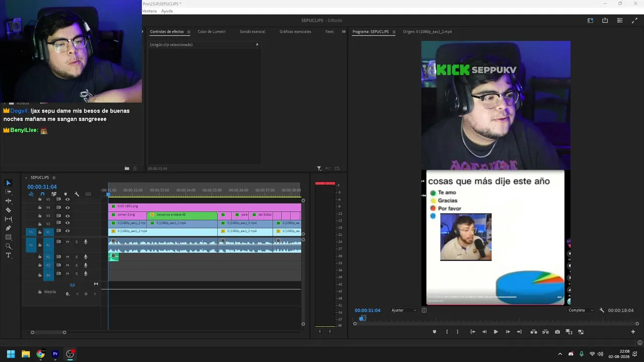Hide video track V1 with eye icon
Screen dimensions: 644x362
pyautogui.click(x=67, y=231)
